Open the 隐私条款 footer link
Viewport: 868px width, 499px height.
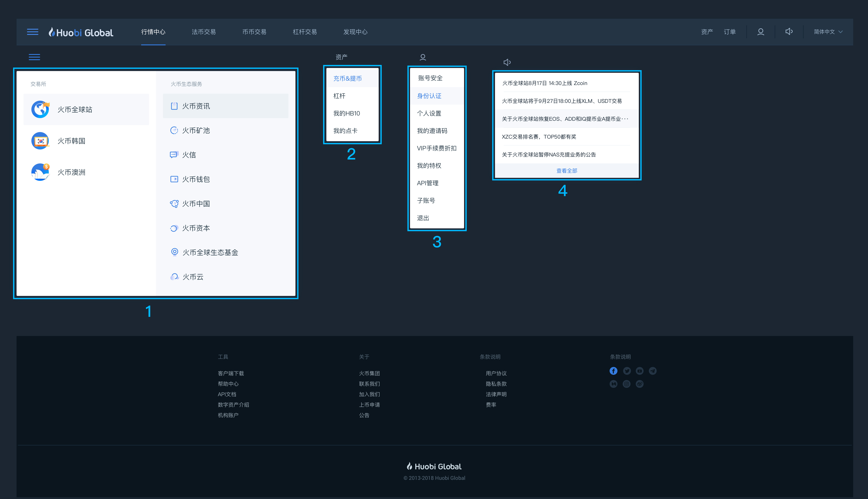[x=496, y=384]
